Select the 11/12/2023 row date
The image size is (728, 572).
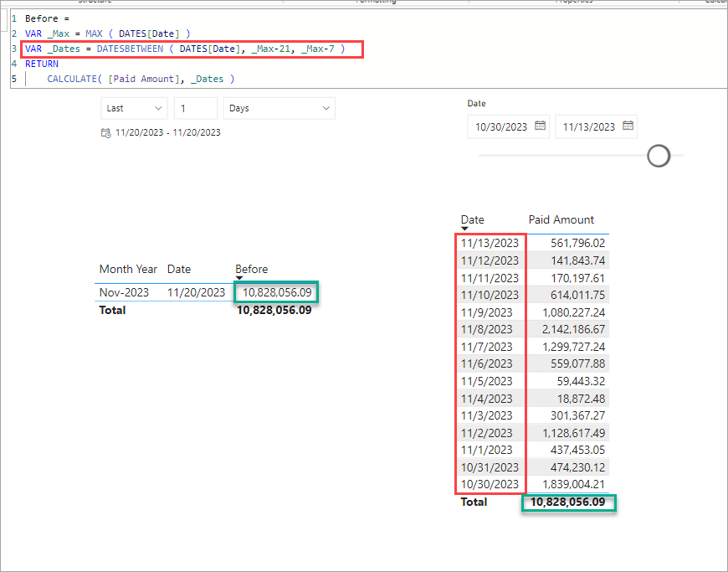[x=490, y=260]
